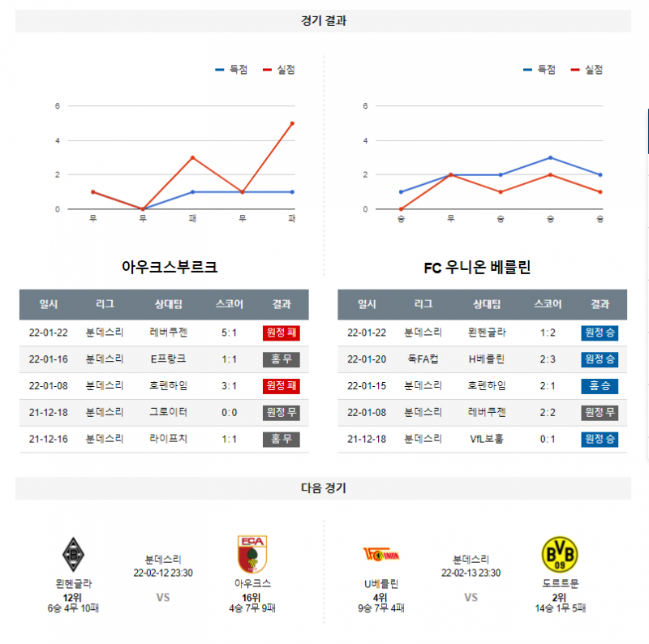The height and width of the screenshot is (644, 649).
Task: Click blue 득점 legend marker in 우니온 베를린 chart
Action: (527, 70)
